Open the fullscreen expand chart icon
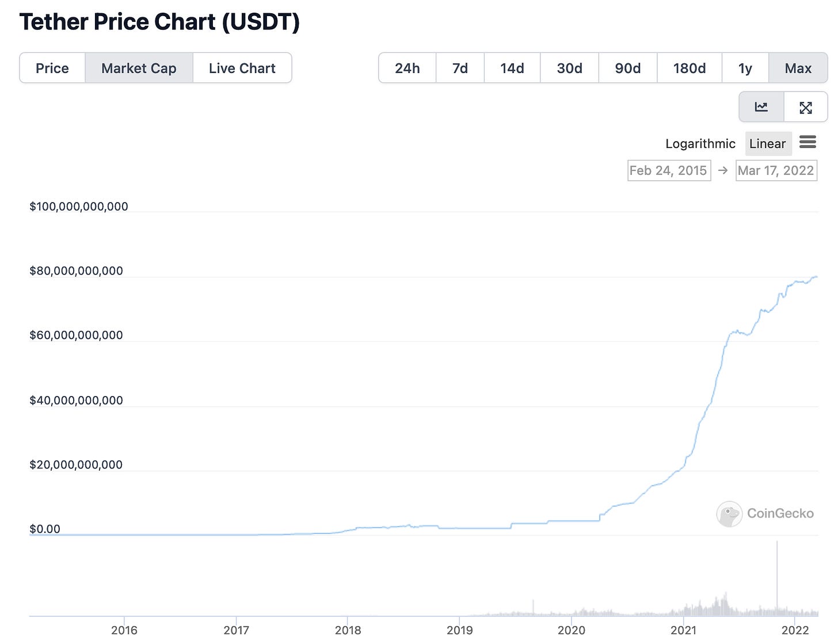This screenshot has height=644, width=838. click(x=806, y=107)
